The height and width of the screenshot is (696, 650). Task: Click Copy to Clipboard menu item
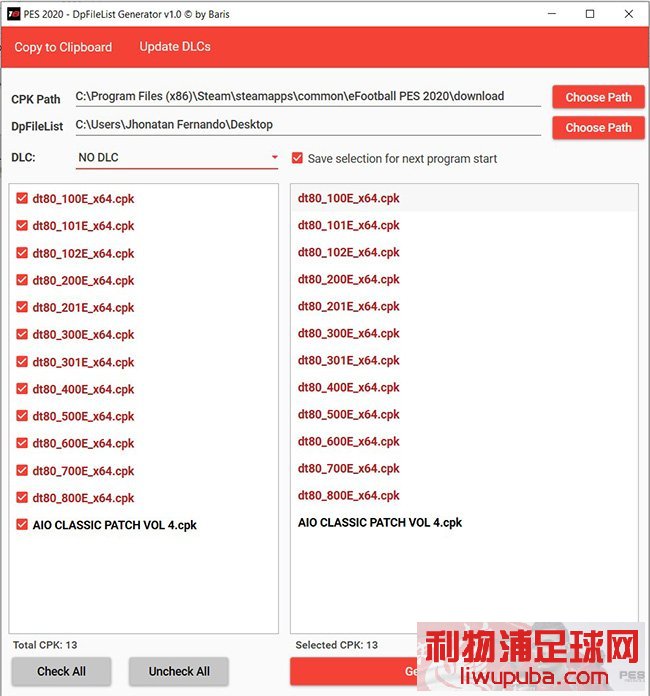point(63,47)
